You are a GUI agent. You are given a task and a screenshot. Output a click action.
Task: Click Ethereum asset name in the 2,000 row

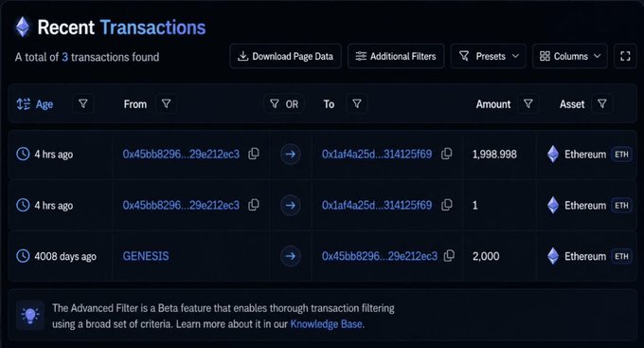(585, 256)
